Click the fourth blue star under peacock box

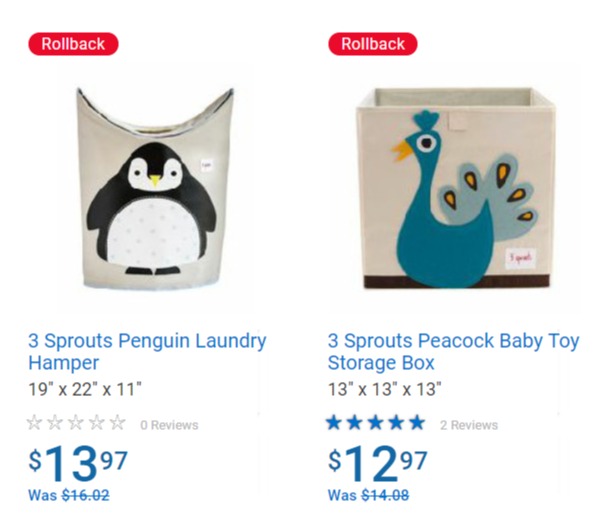(x=397, y=422)
